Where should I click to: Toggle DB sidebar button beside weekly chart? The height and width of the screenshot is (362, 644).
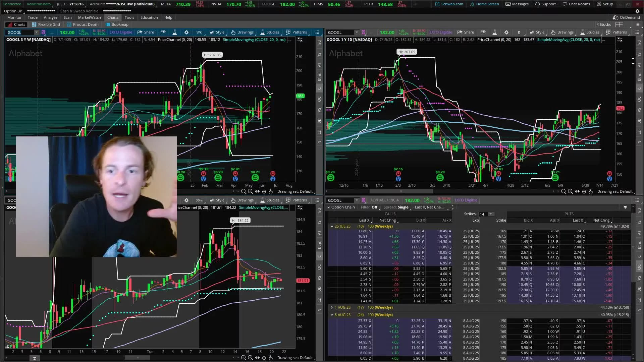click(319, 121)
